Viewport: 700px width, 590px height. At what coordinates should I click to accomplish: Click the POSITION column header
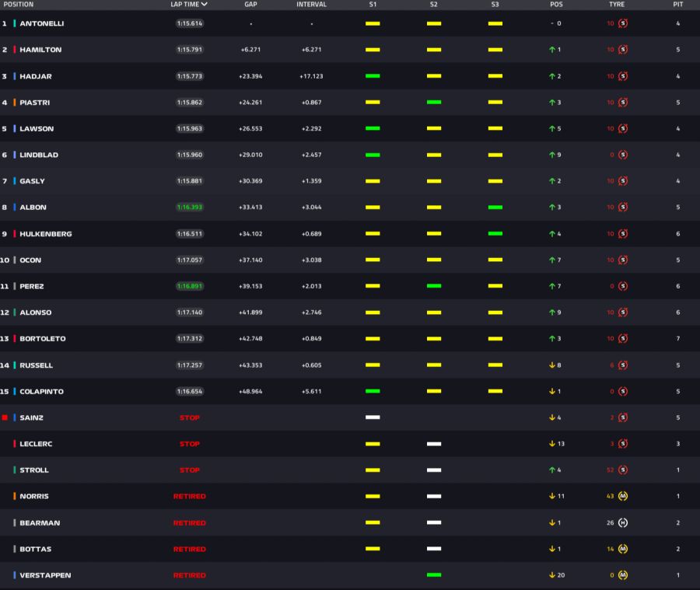click(x=19, y=5)
